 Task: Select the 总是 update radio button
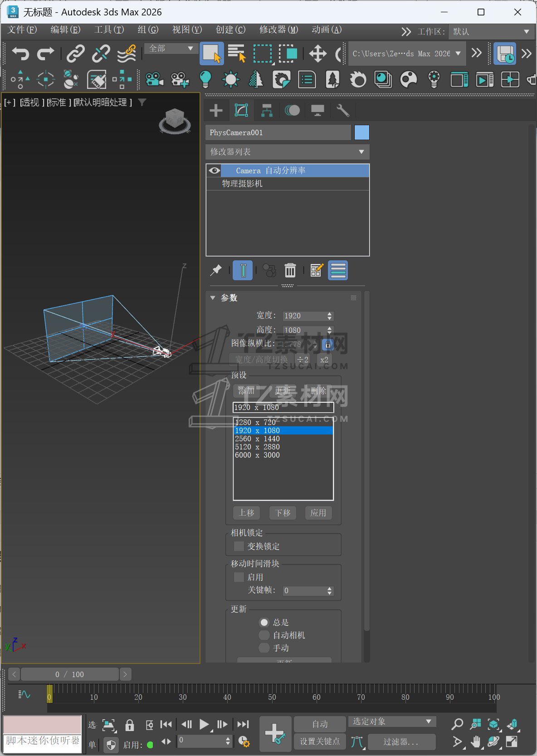pyautogui.click(x=264, y=622)
